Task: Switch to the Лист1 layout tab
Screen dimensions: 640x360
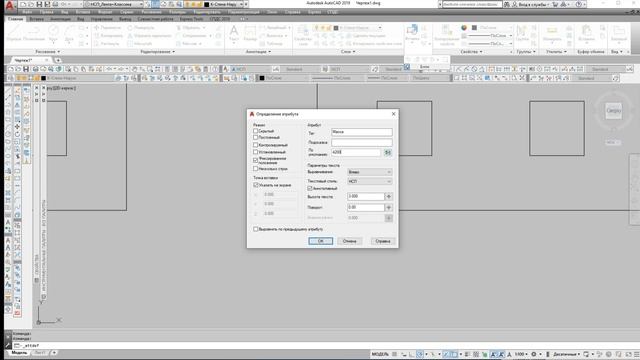Action: click(x=40, y=353)
